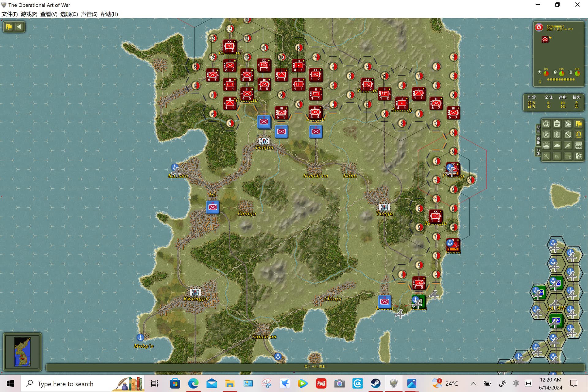Switch to the 地图 side tab
This screenshot has height=392, width=588.
click(x=538, y=140)
